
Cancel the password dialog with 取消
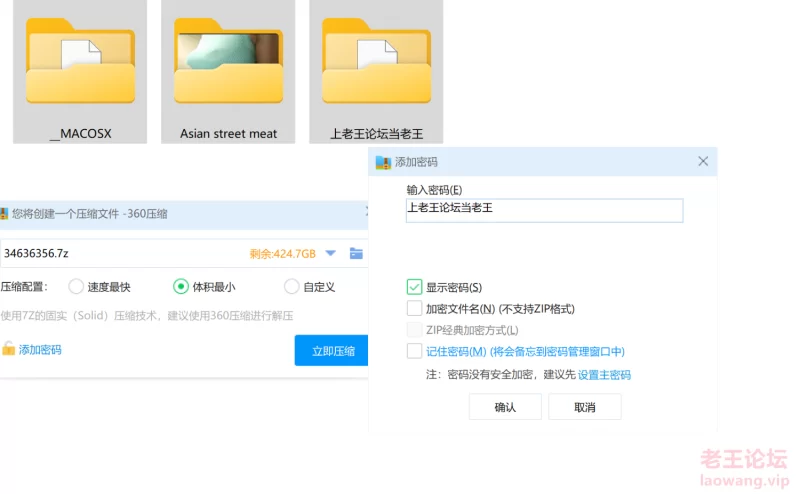585,407
